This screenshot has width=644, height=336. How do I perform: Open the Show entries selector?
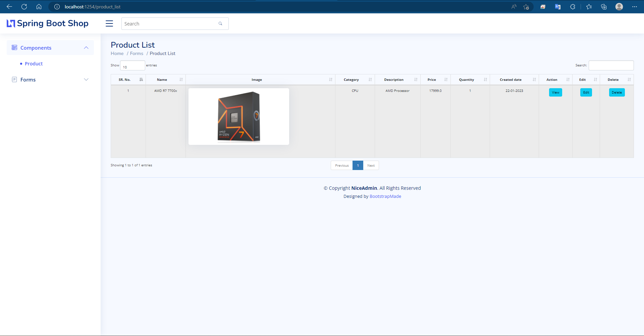[132, 65]
